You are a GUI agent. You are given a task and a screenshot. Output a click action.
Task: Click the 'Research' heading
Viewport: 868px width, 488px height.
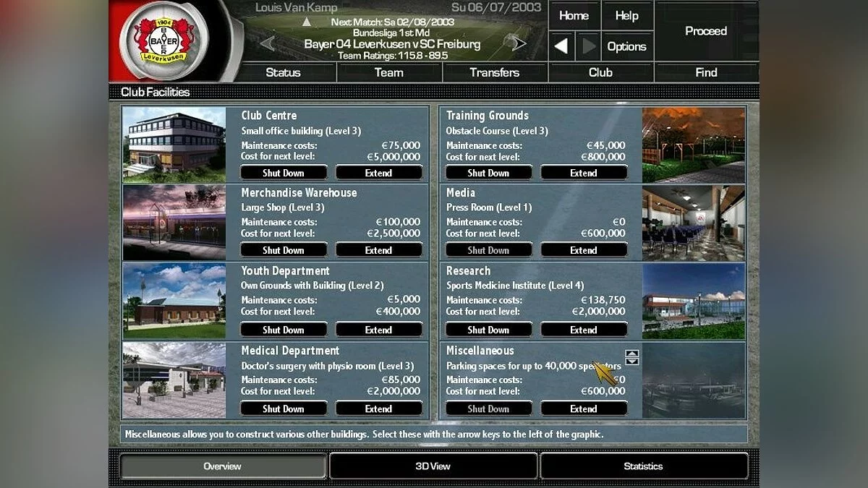468,271
